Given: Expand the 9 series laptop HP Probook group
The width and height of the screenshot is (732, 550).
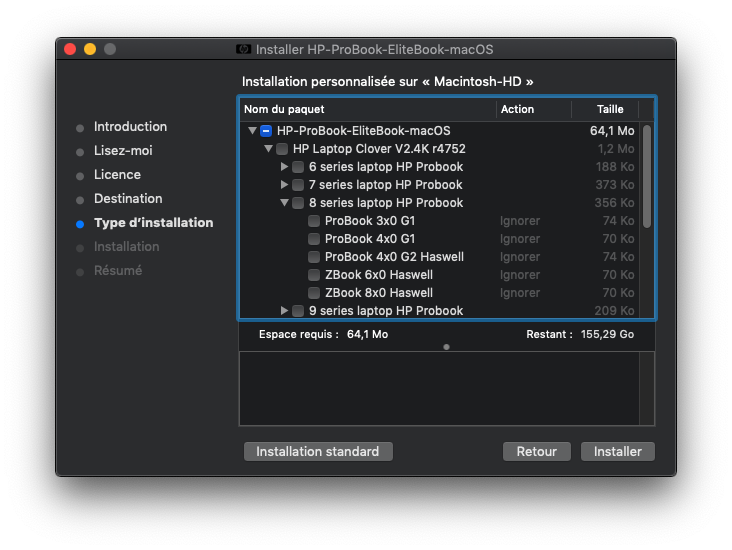Looking at the screenshot, I should point(284,310).
